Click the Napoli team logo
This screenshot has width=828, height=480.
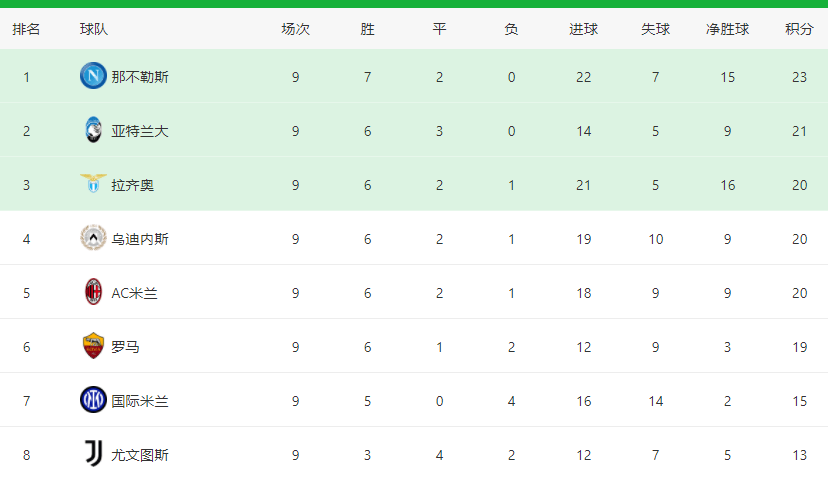coord(93,76)
